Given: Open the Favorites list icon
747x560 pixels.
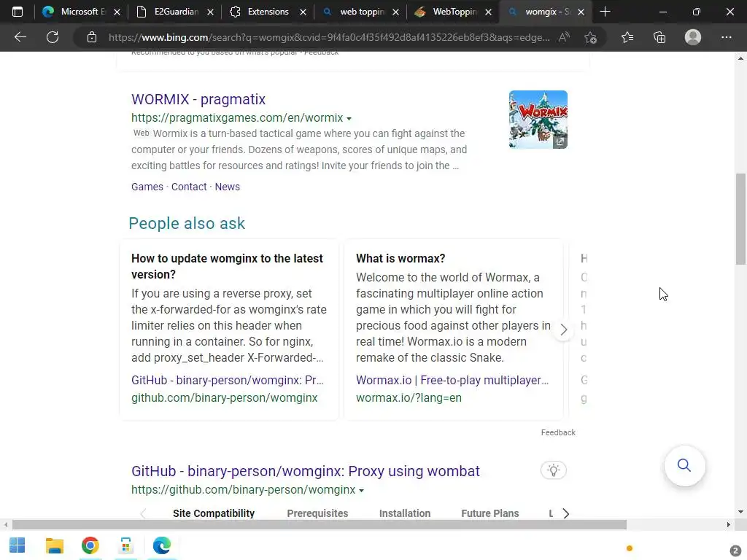Looking at the screenshot, I should pyautogui.click(x=627, y=37).
